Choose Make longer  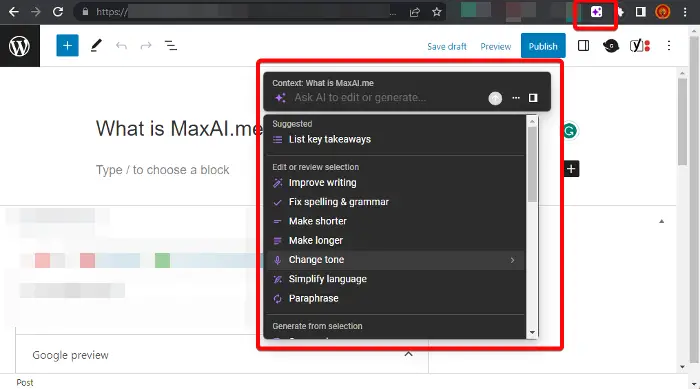coord(396,240)
